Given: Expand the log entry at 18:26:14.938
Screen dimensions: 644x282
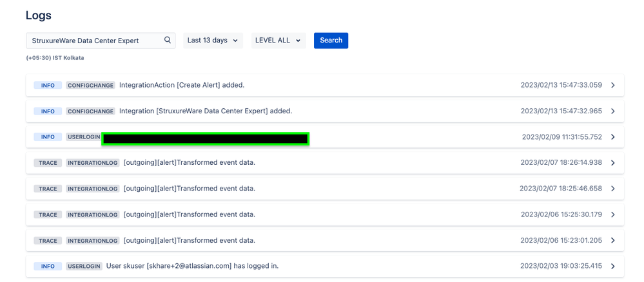Looking at the screenshot, I should click(x=613, y=163).
